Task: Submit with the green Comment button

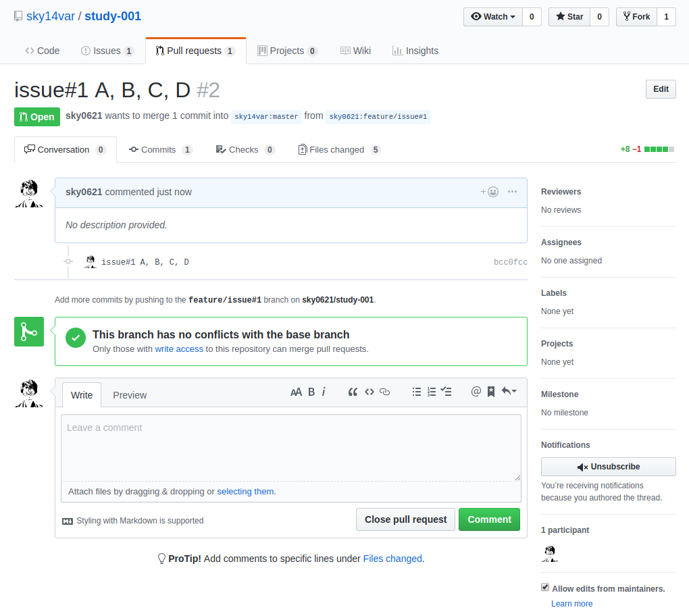Action: pyautogui.click(x=489, y=519)
